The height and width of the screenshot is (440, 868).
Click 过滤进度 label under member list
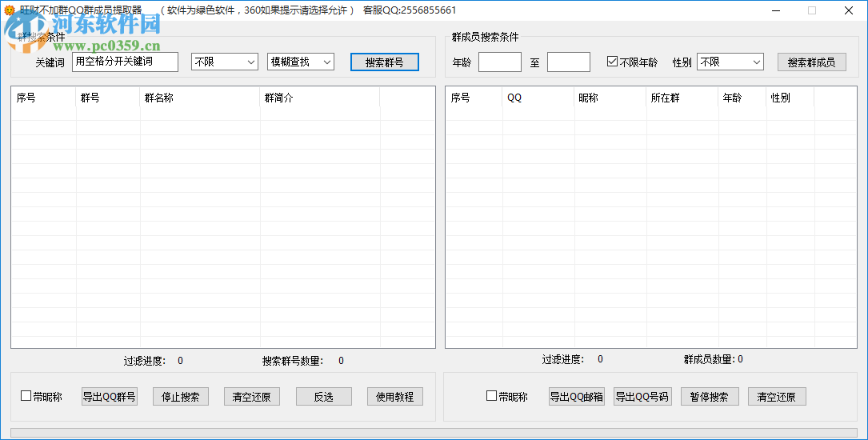[x=563, y=360]
